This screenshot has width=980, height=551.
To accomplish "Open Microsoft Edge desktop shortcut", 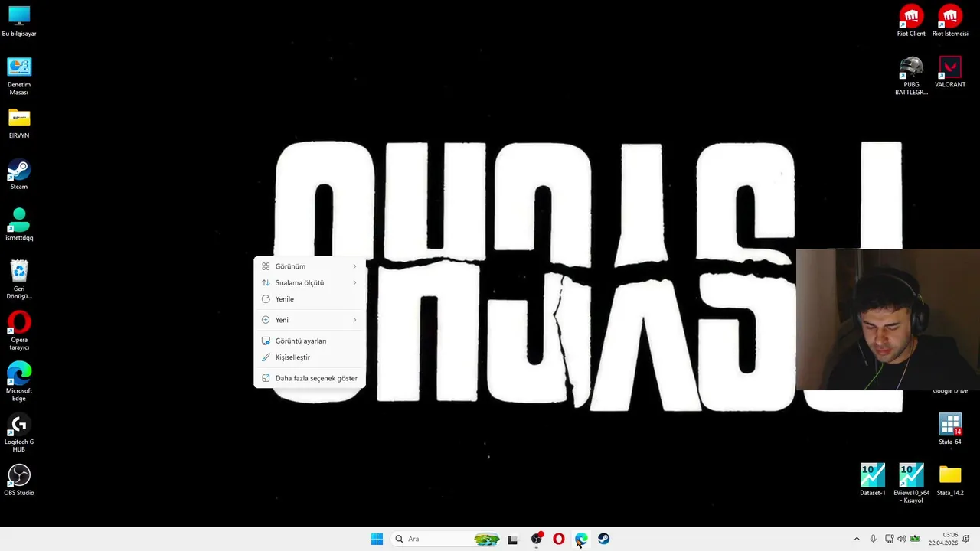I will click(x=19, y=382).
